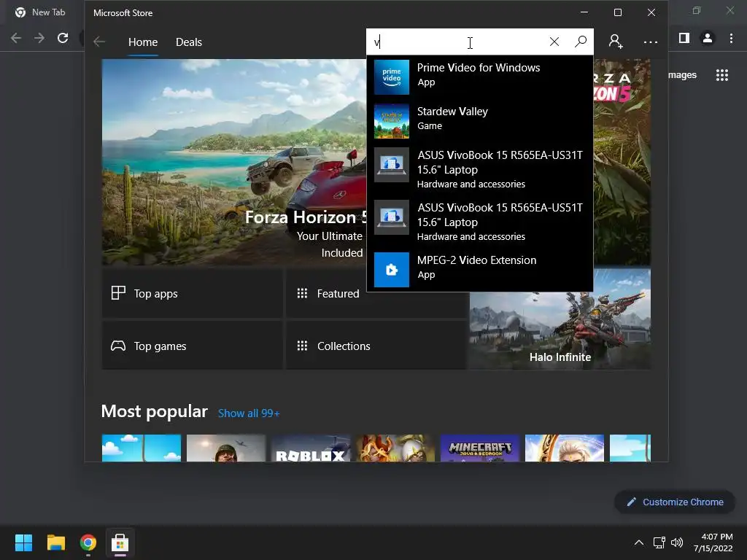The width and height of the screenshot is (747, 560).
Task: Open Chrome from the taskbar
Action: pos(88,542)
